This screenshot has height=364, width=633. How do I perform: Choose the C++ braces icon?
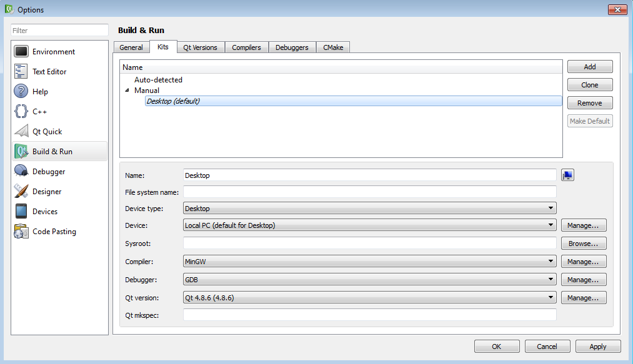21,111
